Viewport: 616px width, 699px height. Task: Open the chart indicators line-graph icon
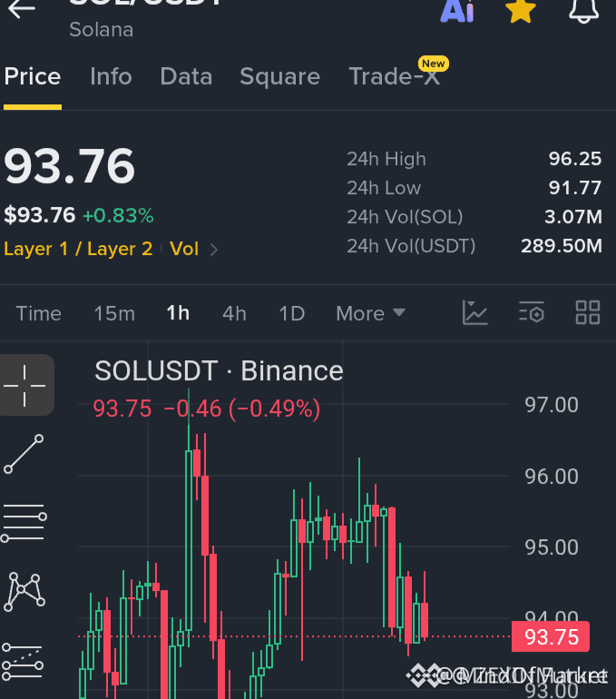pos(474,312)
